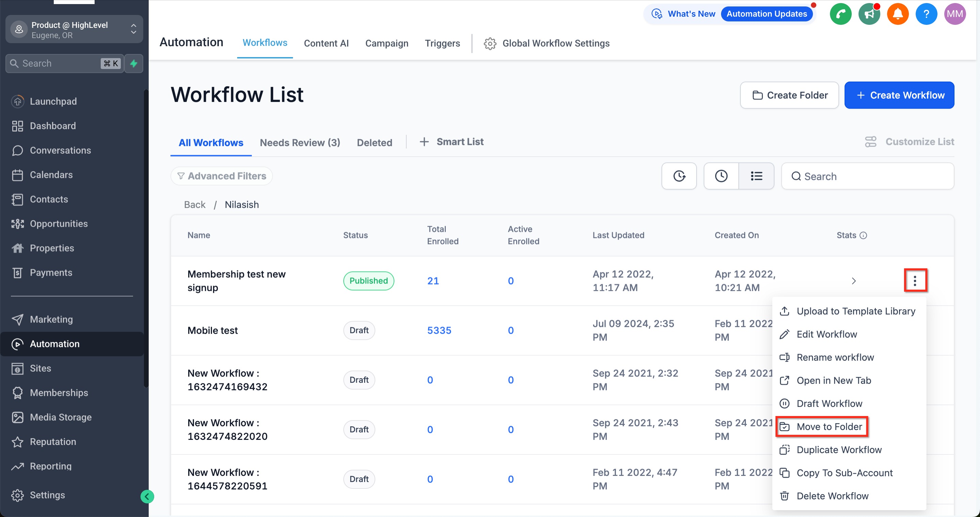The width and height of the screenshot is (980, 517).
Task: Switch to the clock recent view toggle
Action: [x=721, y=176]
